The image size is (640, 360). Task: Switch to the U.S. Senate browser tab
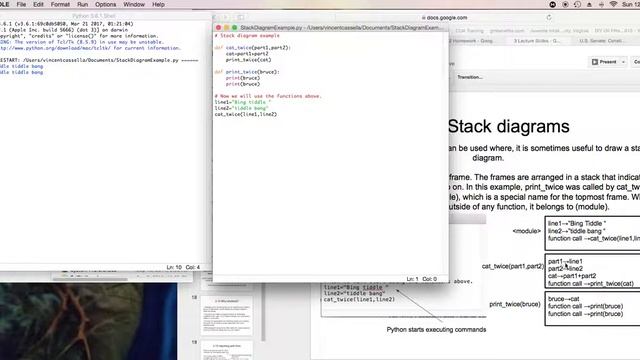pyautogui.click(x=601, y=41)
